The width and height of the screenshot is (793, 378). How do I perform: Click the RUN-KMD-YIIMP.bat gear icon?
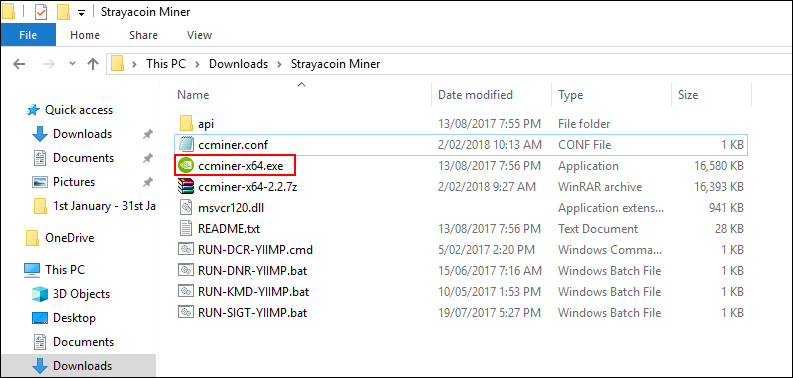click(x=186, y=292)
